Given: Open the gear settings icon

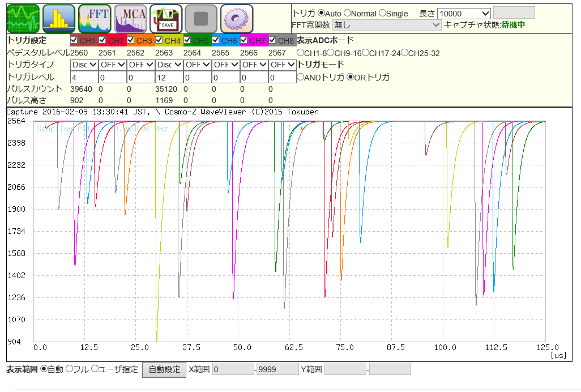Looking at the screenshot, I should pyautogui.click(x=237, y=19).
